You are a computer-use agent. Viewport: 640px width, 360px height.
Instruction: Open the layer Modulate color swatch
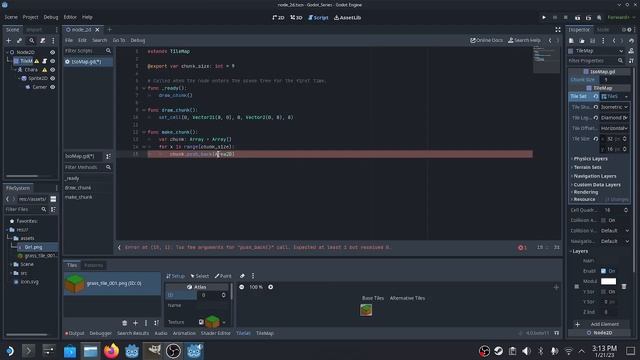608,282
